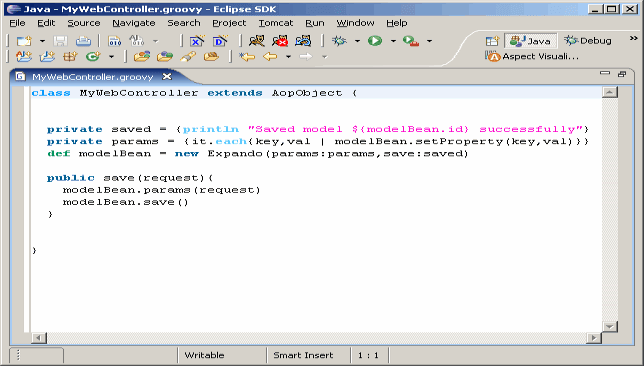Open the Forward history dropdown arrow

pyautogui.click(x=324, y=57)
